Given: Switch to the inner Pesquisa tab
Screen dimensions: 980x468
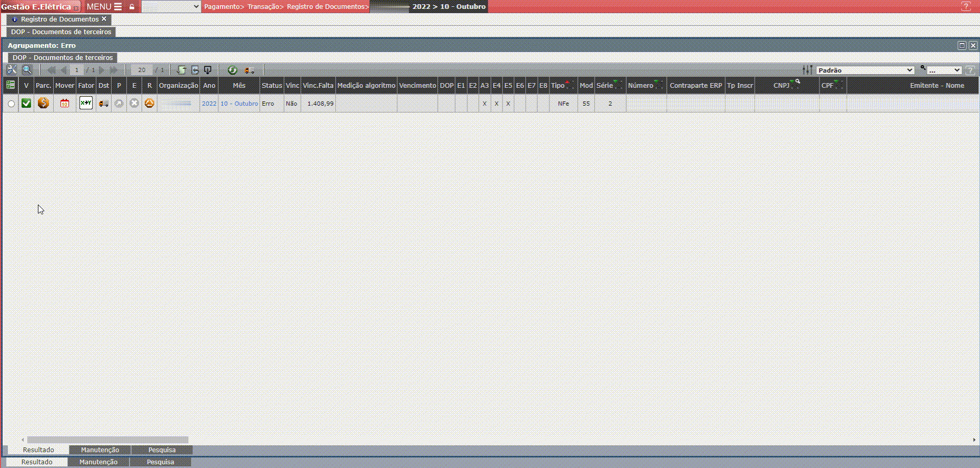Looking at the screenshot, I should click(162, 450).
